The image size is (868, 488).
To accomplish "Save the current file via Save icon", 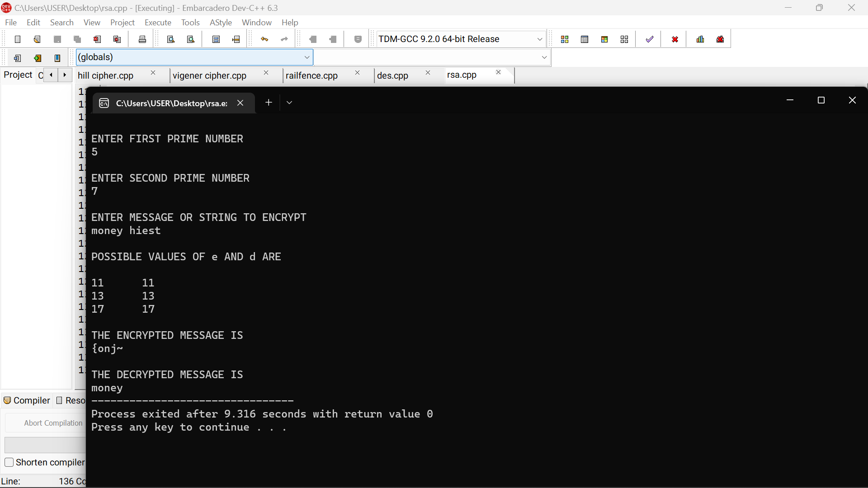I will 57,39.
